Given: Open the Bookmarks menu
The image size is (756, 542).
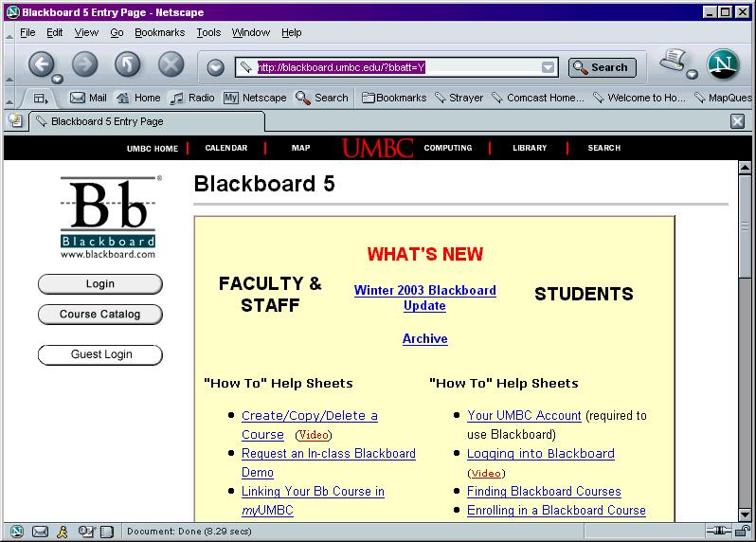Looking at the screenshot, I should pos(159,33).
